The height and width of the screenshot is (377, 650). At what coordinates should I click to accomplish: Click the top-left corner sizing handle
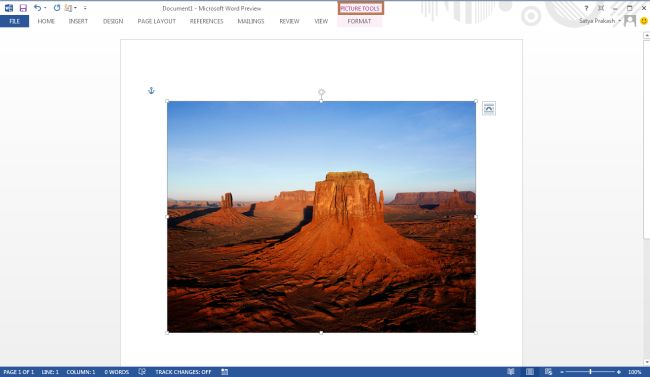(x=167, y=101)
